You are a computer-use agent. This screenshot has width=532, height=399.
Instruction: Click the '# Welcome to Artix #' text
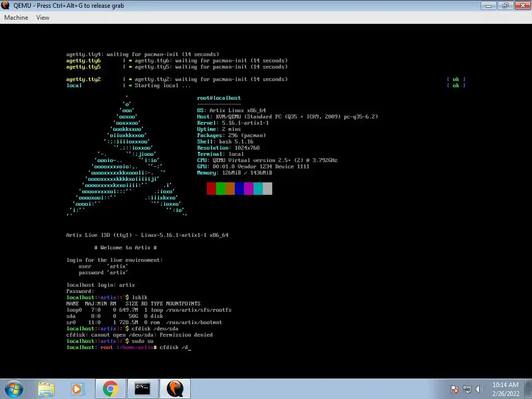(x=126, y=248)
